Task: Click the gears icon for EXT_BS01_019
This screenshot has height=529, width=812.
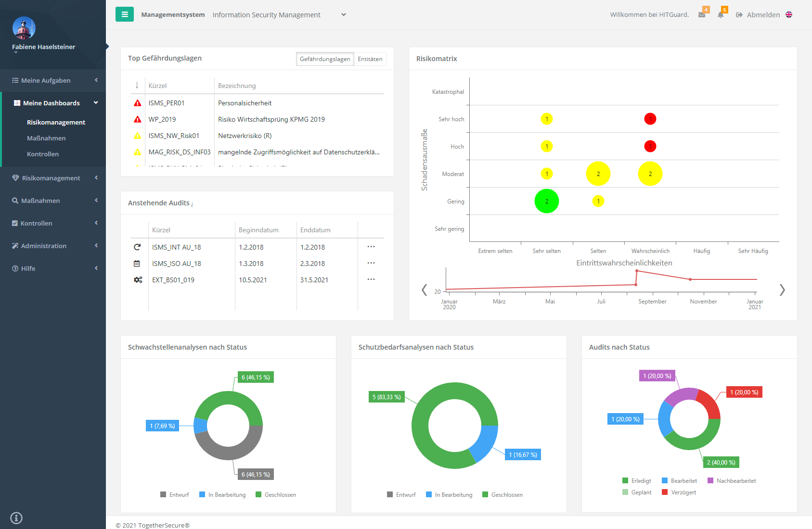Action: pos(138,280)
